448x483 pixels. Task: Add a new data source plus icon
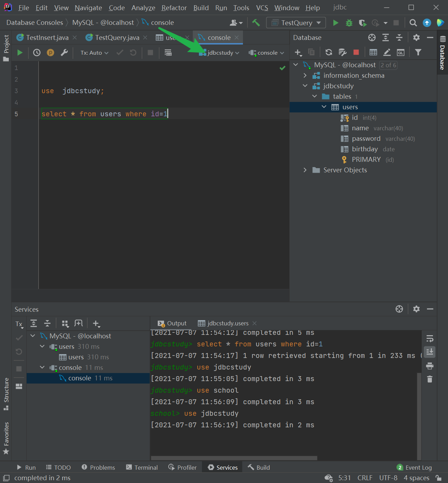click(298, 53)
